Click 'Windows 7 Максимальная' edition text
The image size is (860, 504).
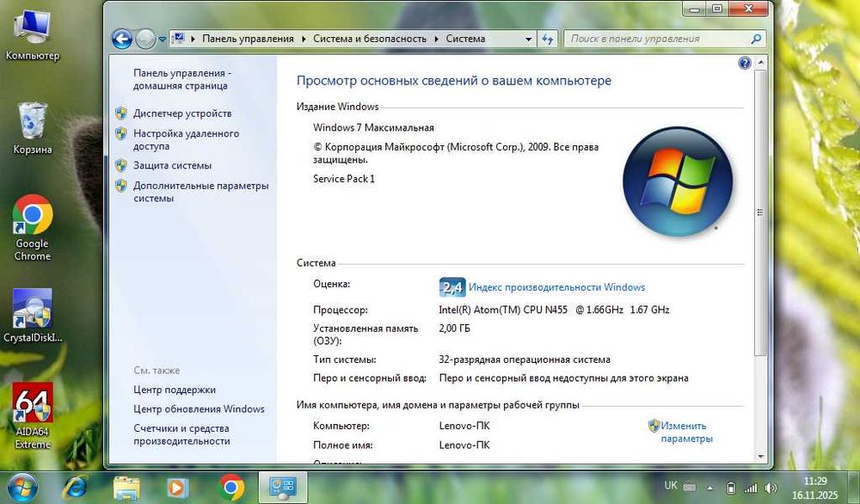pyautogui.click(x=373, y=128)
